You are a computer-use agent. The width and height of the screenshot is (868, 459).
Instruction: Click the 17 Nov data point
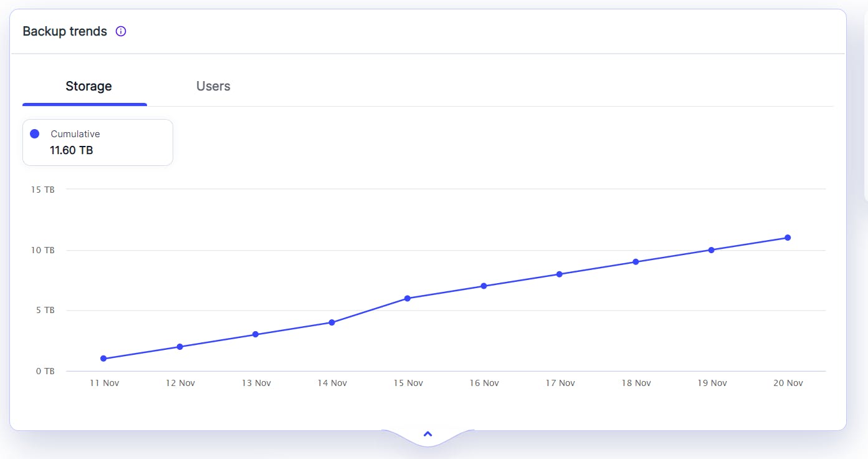pos(560,274)
